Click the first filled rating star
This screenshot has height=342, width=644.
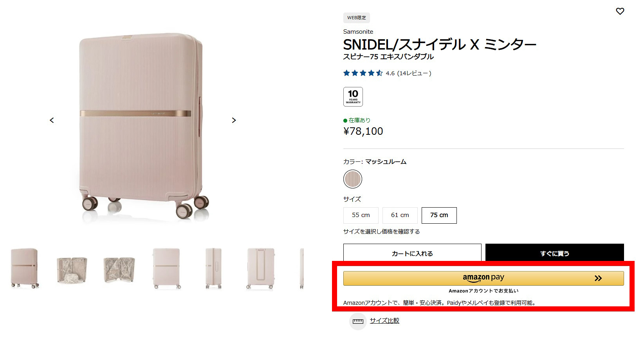click(x=346, y=73)
